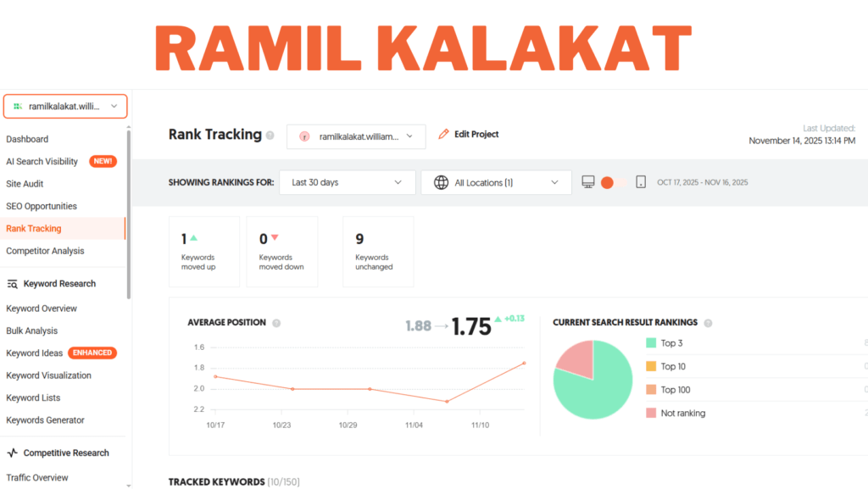Click the Keyword Research section icon
Viewport: 868px width, 489px height.
coord(13,284)
